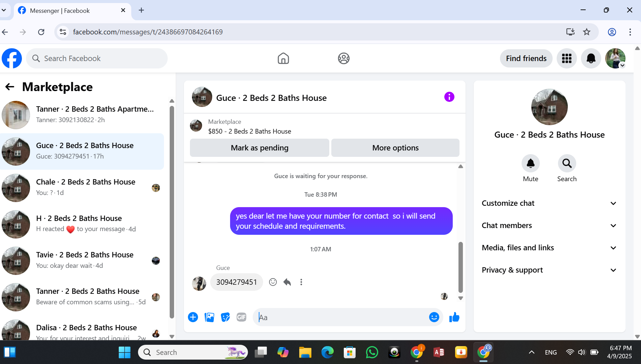Install app icon in address bar
The width and height of the screenshot is (641, 364).
coord(570,32)
